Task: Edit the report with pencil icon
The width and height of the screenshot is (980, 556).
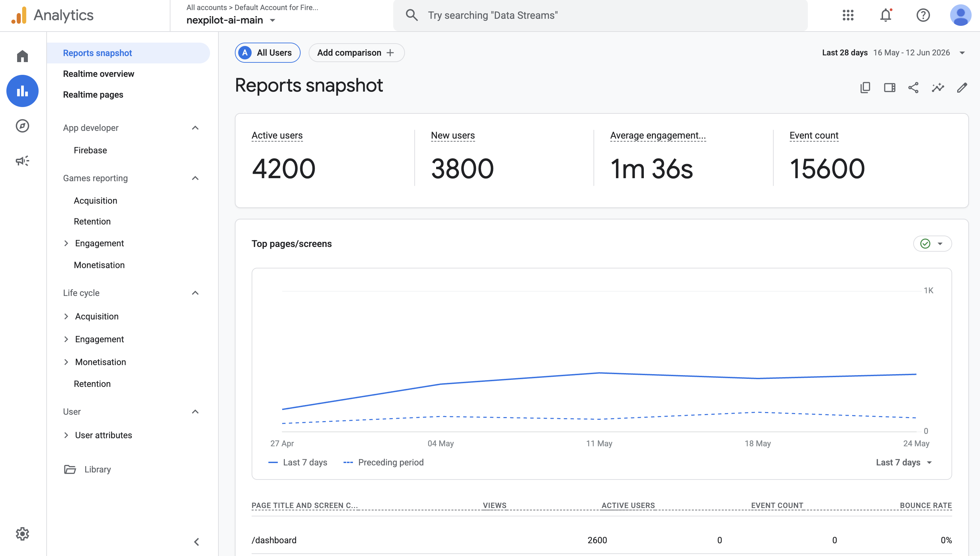Action: point(962,88)
